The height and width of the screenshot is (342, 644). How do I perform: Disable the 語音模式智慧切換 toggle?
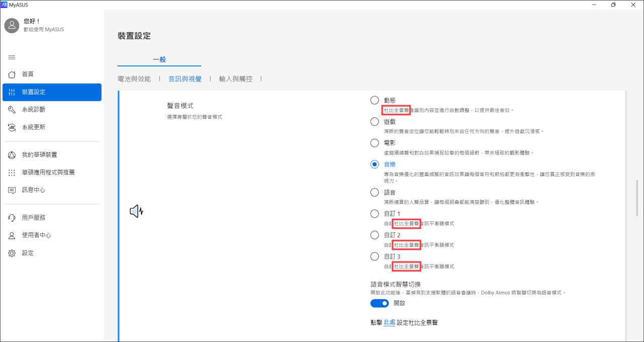click(x=379, y=303)
